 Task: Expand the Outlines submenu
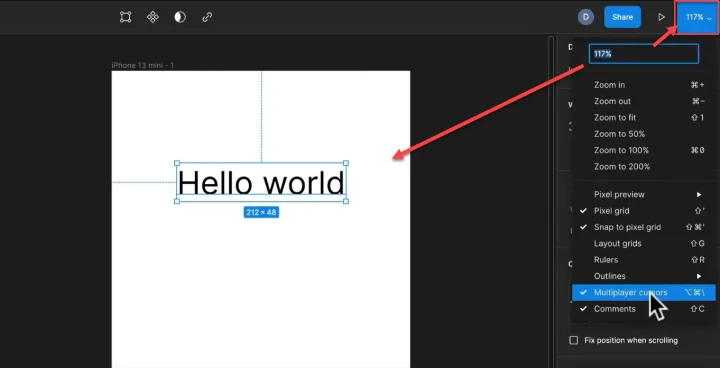pos(643,276)
